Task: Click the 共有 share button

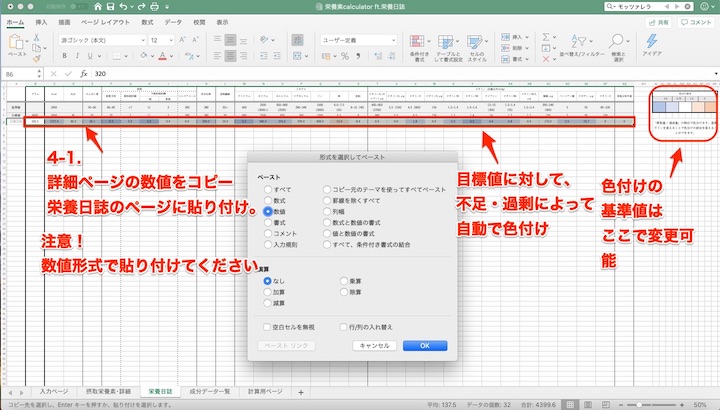Action: coord(659,22)
